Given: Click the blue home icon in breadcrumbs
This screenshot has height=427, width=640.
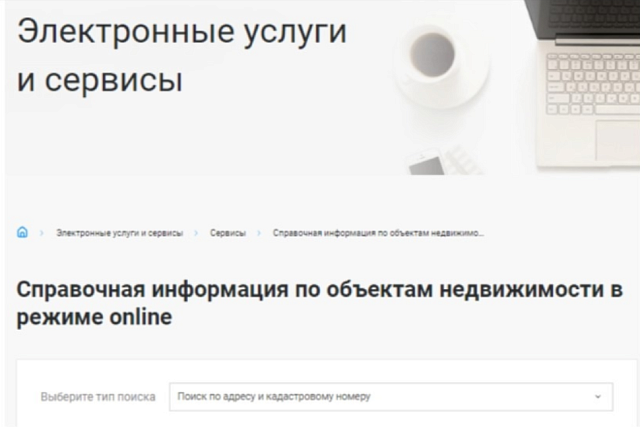Looking at the screenshot, I should [22, 232].
